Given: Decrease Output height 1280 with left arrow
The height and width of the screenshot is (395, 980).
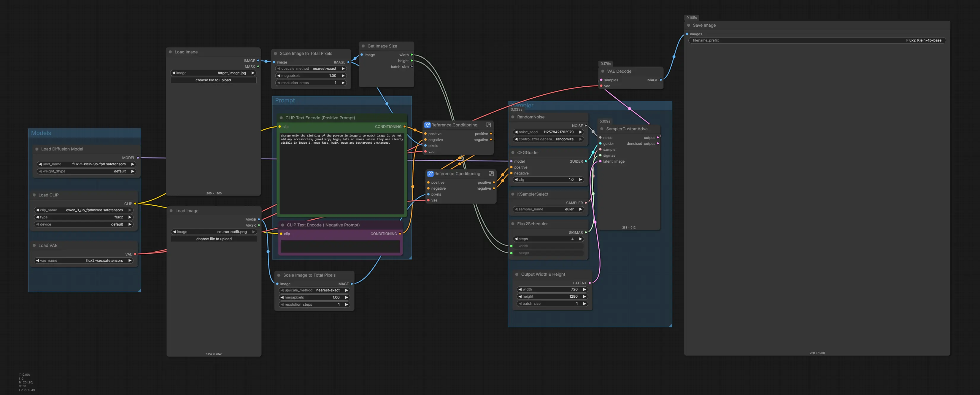Looking at the screenshot, I should (x=520, y=296).
